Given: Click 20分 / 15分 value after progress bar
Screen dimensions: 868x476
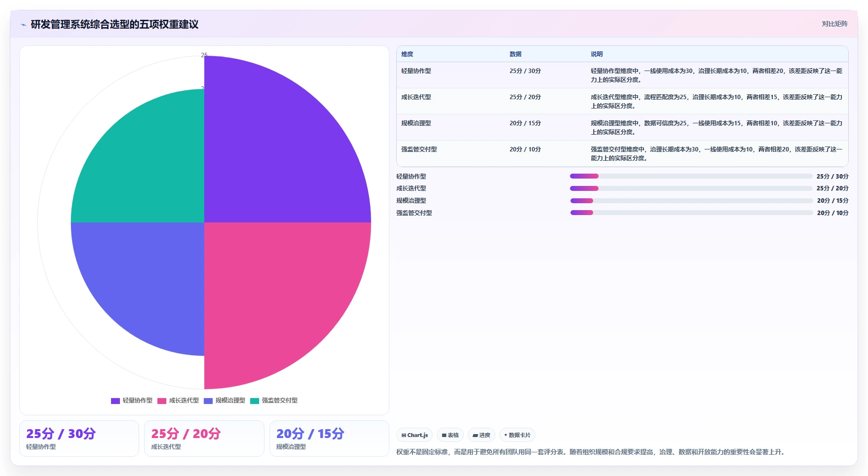Looking at the screenshot, I should [832, 201].
